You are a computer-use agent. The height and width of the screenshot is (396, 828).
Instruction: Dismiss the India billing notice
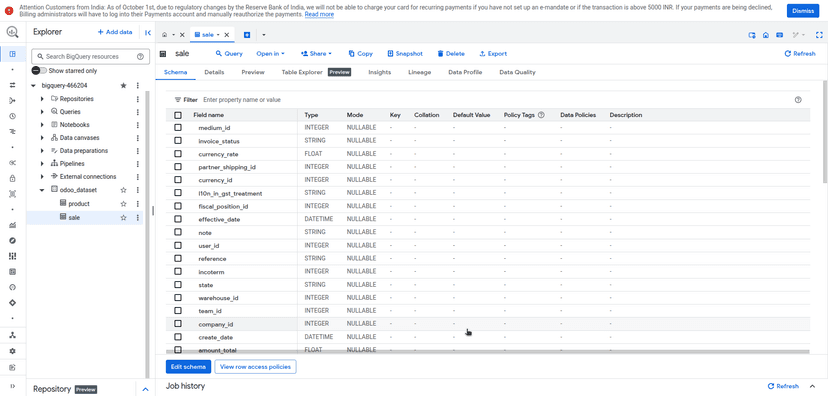pyautogui.click(x=803, y=11)
